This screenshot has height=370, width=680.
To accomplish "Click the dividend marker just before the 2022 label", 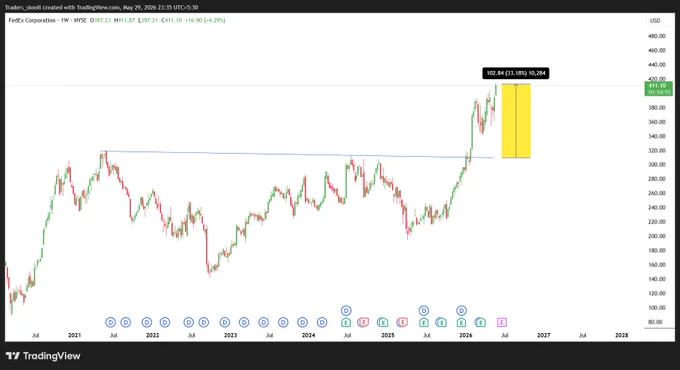I will 147,322.
